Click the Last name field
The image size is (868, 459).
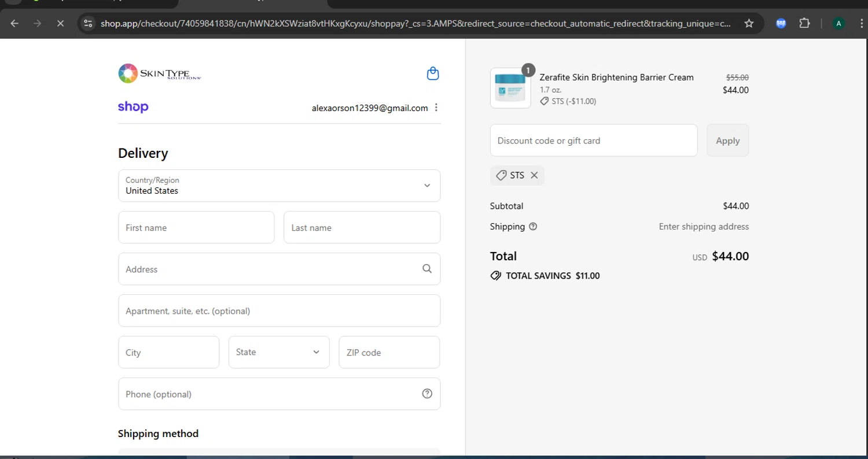(362, 227)
